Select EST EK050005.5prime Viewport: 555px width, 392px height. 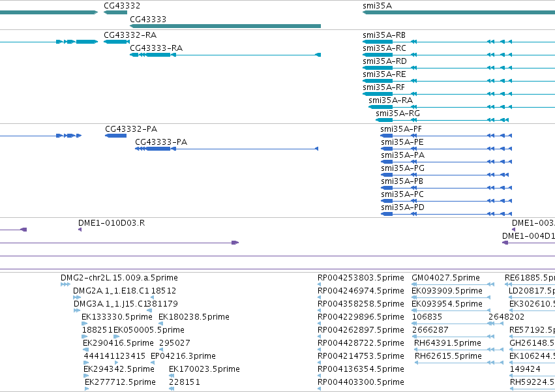[x=149, y=330]
